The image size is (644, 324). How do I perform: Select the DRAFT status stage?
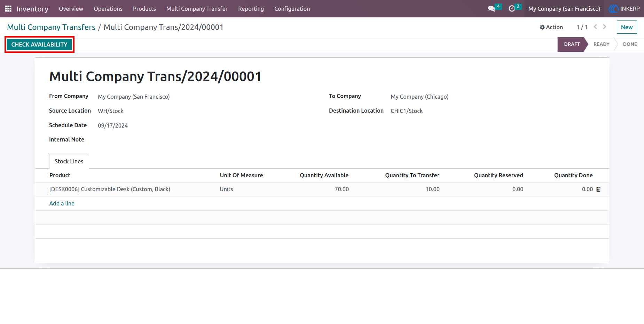(x=572, y=44)
